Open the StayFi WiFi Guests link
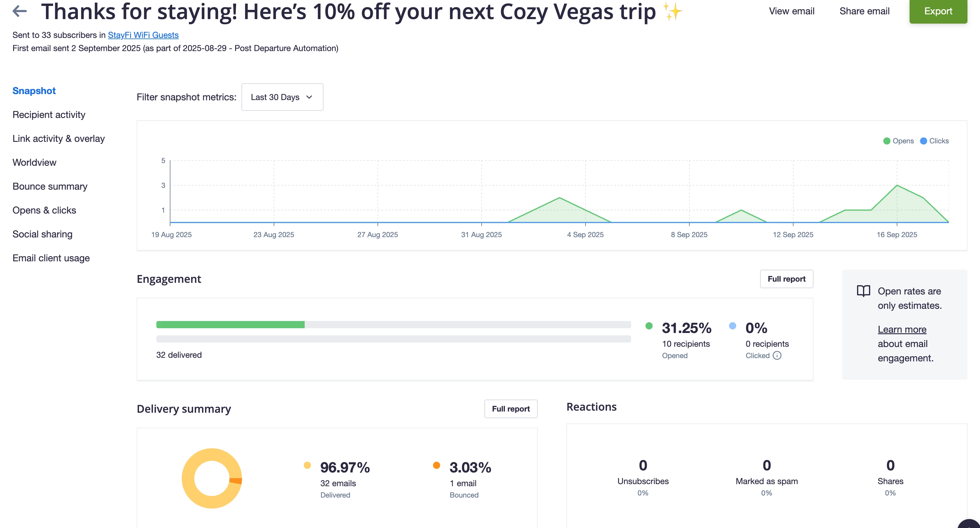 tap(143, 35)
